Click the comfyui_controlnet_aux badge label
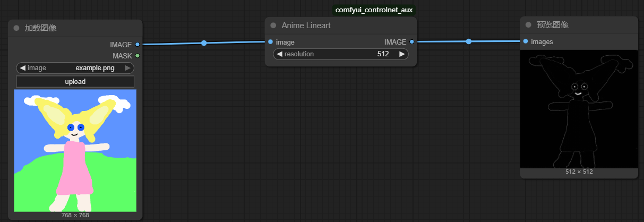 point(374,10)
